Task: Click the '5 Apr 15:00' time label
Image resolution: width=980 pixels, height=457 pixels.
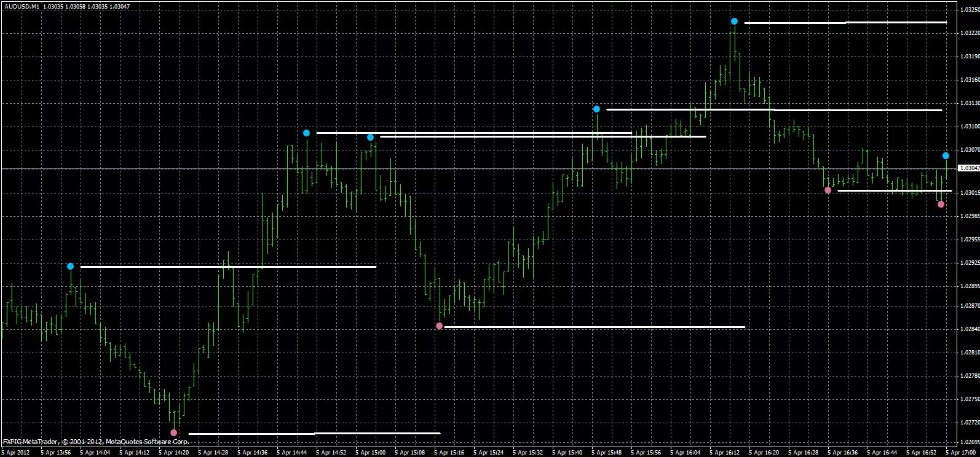Action: tap(371, 453)
